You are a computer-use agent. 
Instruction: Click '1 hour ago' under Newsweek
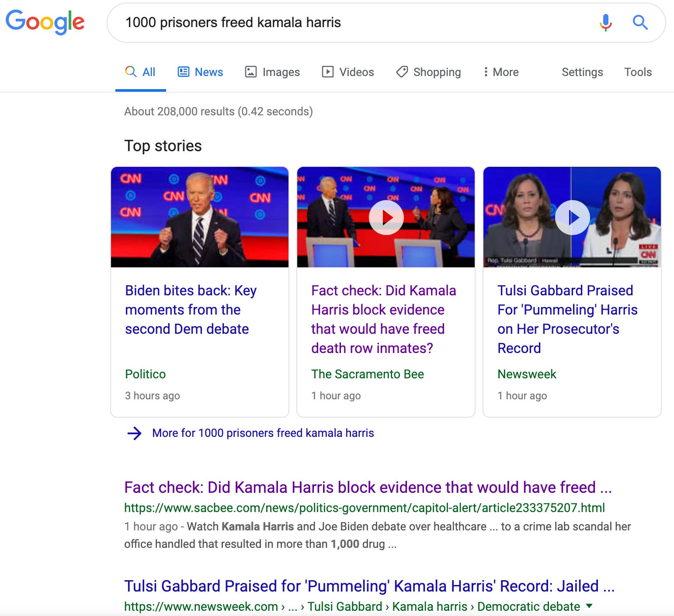click(x=522, y=396)
